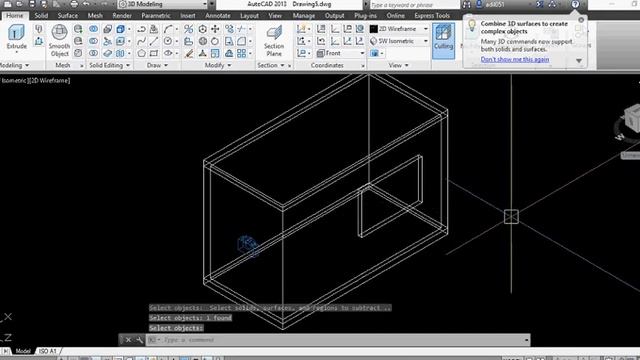Screen dimensions: 640x360
Task: Choose the solid Union icon
Action: pyautogui.click(x=93, y=29)
